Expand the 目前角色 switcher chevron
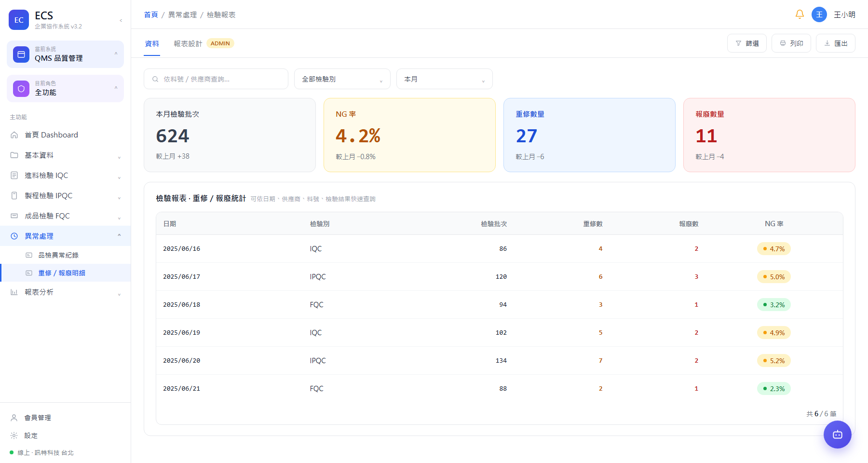 [116, 88]
